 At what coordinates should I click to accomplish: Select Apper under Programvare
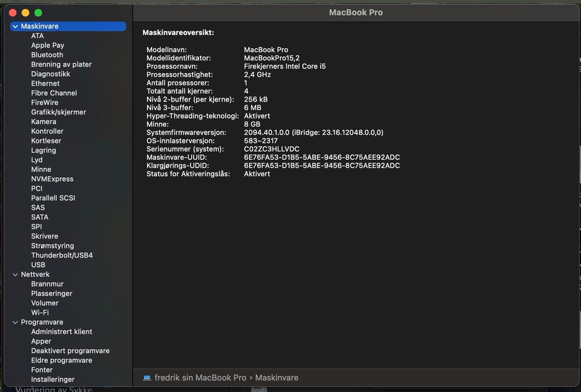[x=41, y=341]
